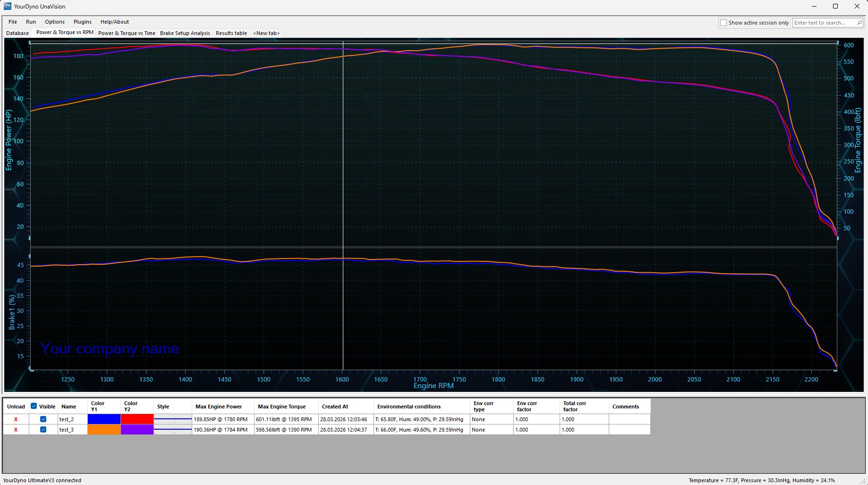Click the magnifier icon in search box

click(x=859, y=23)
